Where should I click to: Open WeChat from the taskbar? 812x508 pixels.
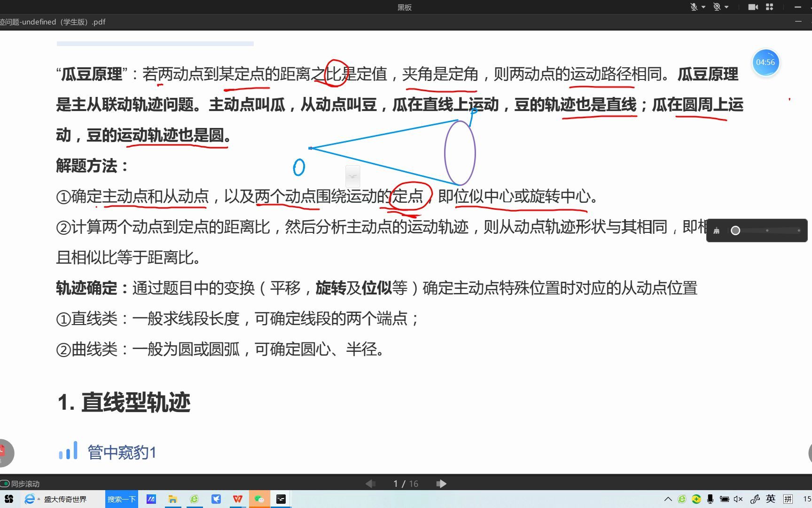click(259, 499)
